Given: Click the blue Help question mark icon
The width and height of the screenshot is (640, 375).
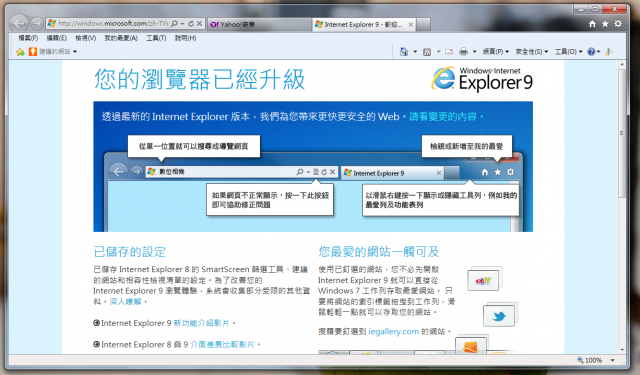Looking at the screenshot, I should pos(591,51).
